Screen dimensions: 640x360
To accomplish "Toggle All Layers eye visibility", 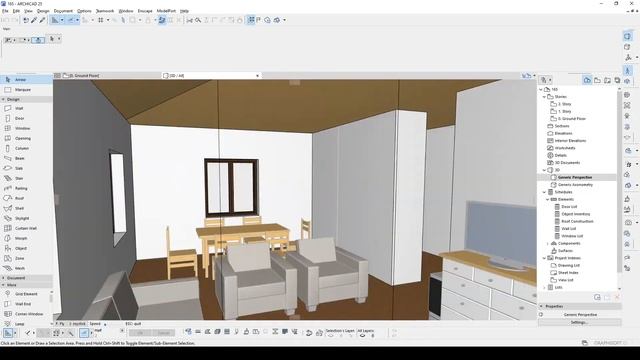I will pos(362,336).
